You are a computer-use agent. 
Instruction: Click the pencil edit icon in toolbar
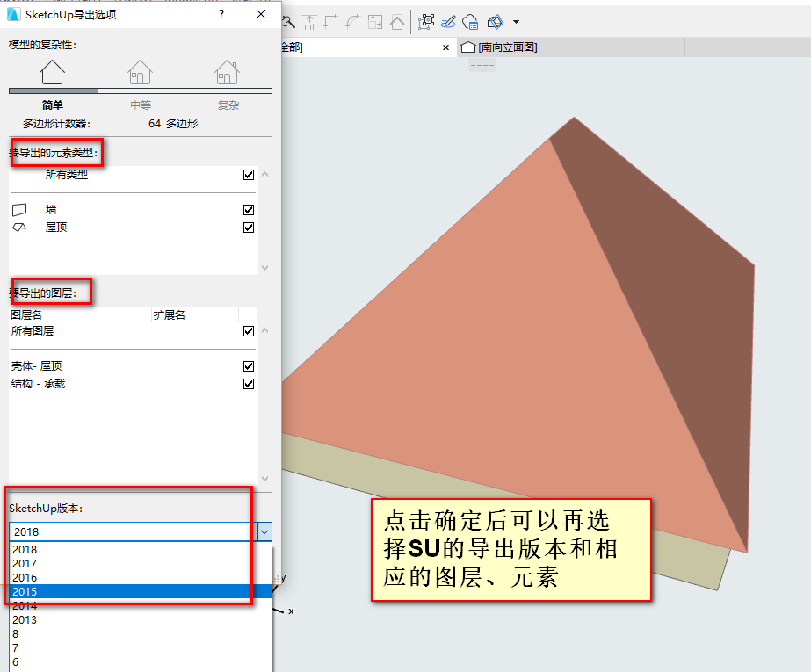(448, 22)
